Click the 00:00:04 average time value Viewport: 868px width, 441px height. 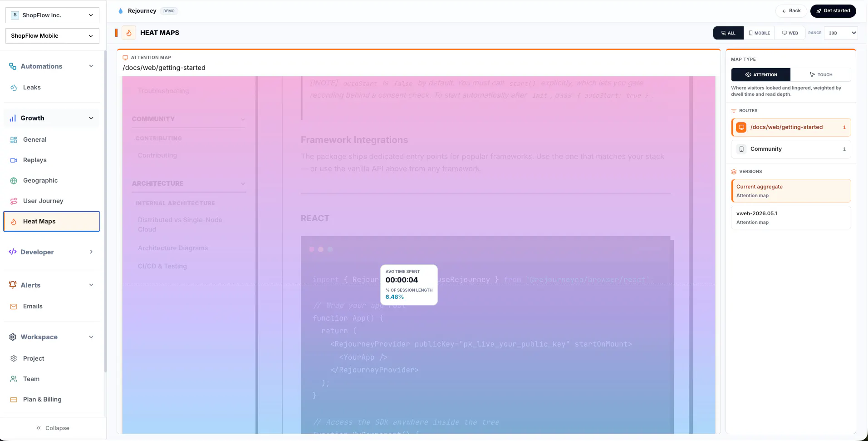coord(402,280)
